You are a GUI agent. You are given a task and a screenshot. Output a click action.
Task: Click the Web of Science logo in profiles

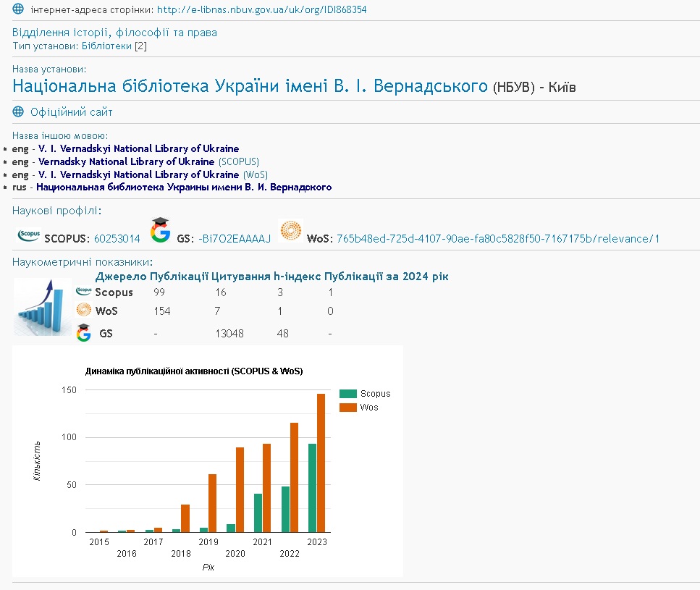click(290, 232)
